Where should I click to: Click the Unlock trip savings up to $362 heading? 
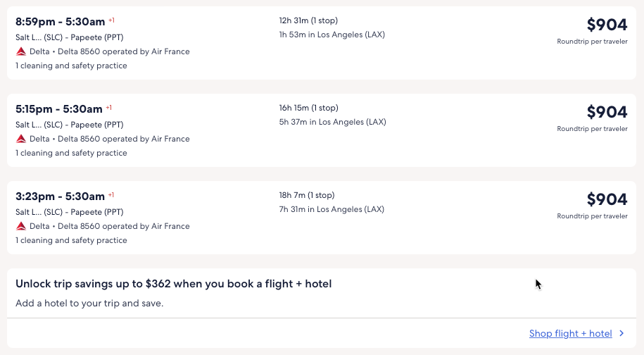pos(173,284)
